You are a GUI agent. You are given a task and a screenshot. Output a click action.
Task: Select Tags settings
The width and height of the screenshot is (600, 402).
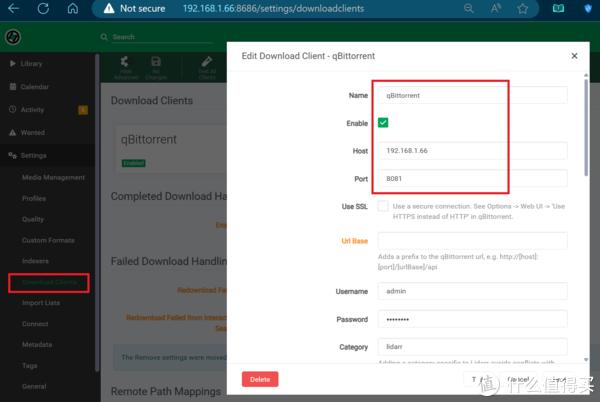pos(30,366)
